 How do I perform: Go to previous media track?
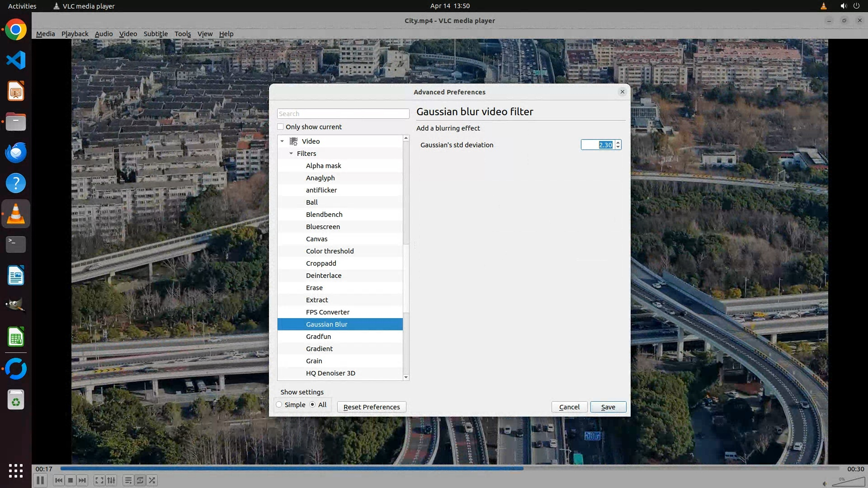click(58, 480)
